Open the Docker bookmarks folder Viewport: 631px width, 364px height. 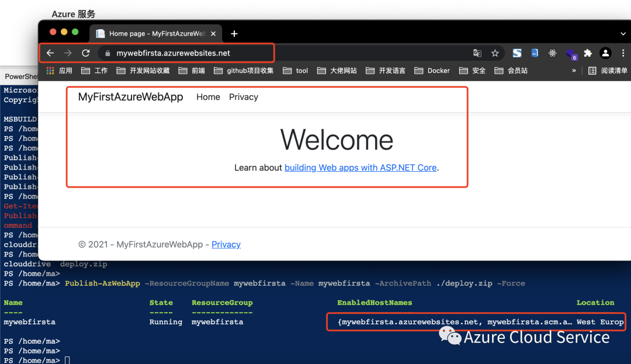[432, 71]
